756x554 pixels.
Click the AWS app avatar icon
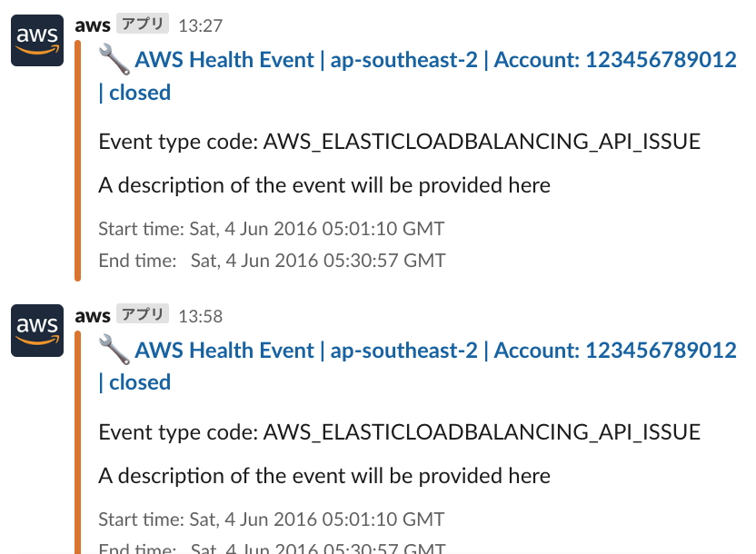(x=36, y=40)
